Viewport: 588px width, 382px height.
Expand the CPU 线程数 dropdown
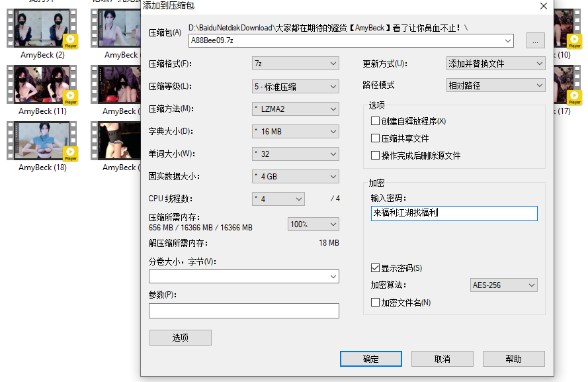pyautogui.click(x=278, y=199)
